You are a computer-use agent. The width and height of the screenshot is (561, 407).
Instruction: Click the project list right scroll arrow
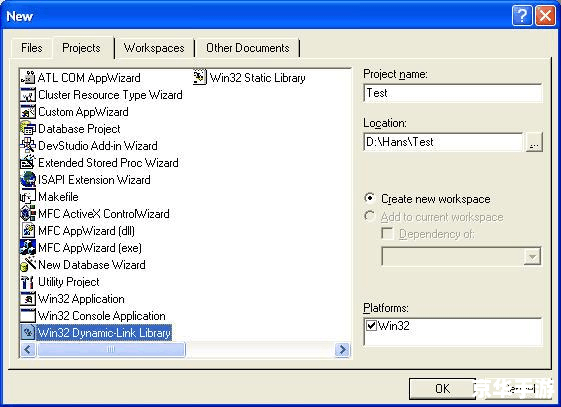tap(342, 349)
